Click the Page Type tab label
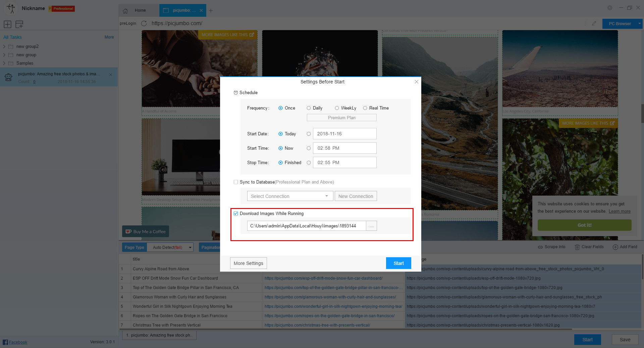This screenshot has height=348, width=644. tap(134, 247)
